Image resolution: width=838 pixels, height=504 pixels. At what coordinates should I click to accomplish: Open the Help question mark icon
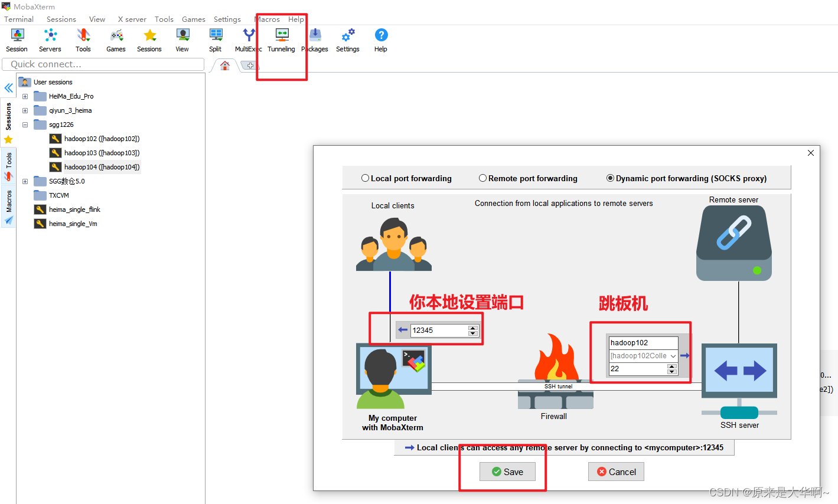point(381,40)
